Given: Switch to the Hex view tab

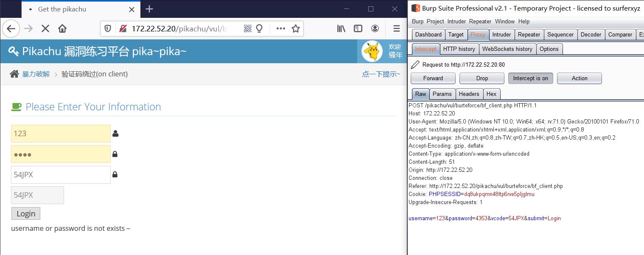Looking at the screenshot, I should tap(491, 94).
